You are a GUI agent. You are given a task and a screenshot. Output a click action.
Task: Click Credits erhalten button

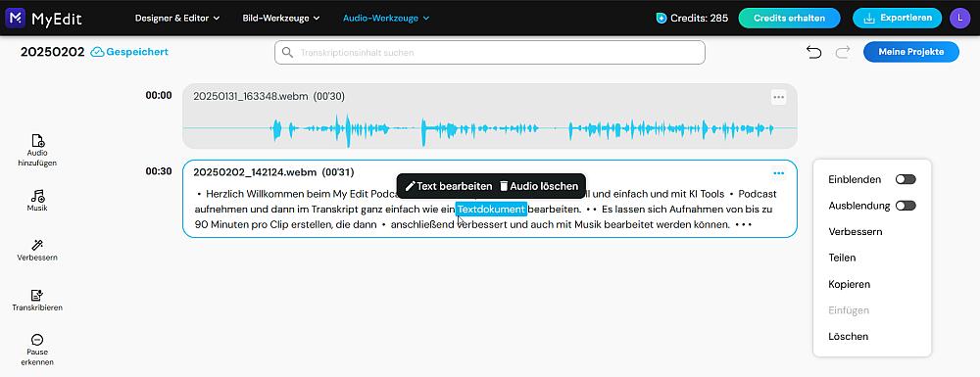click(x=790, y=18)
